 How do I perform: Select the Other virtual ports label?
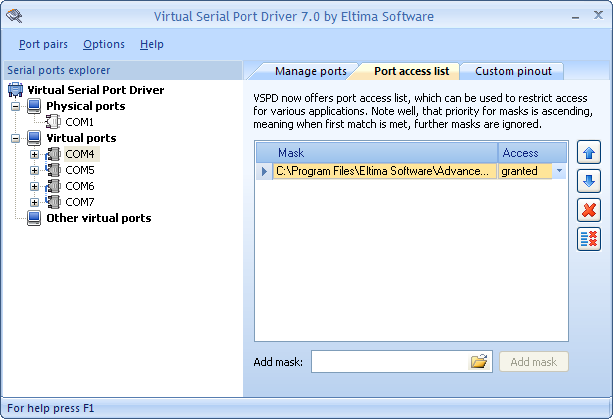(99, 218)
